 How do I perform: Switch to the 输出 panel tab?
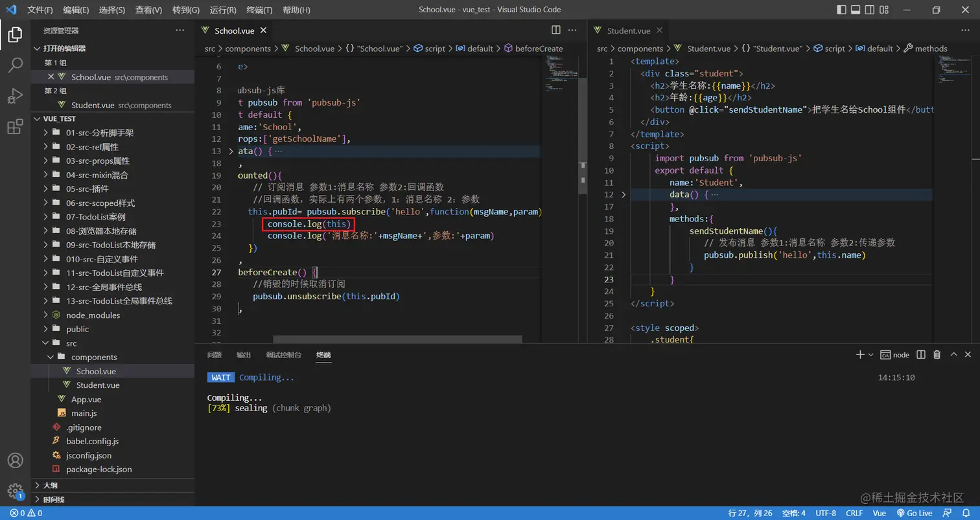click(244, 355)
